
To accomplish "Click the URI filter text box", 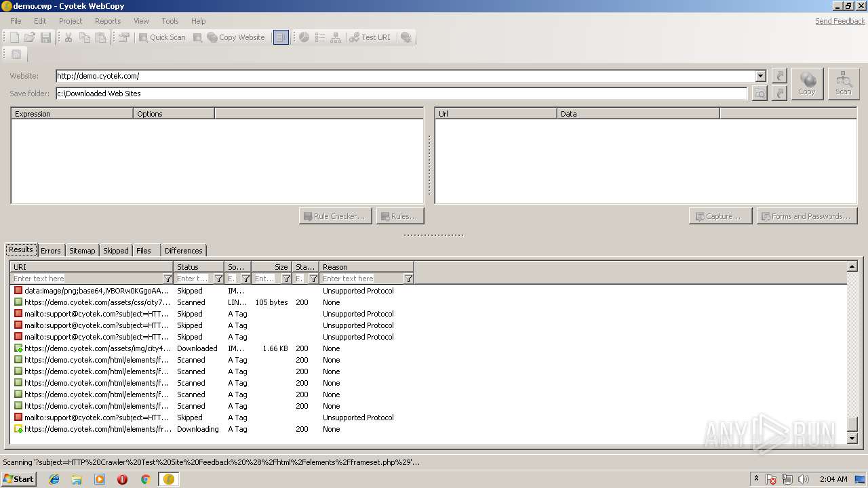I will click(87, 279).
